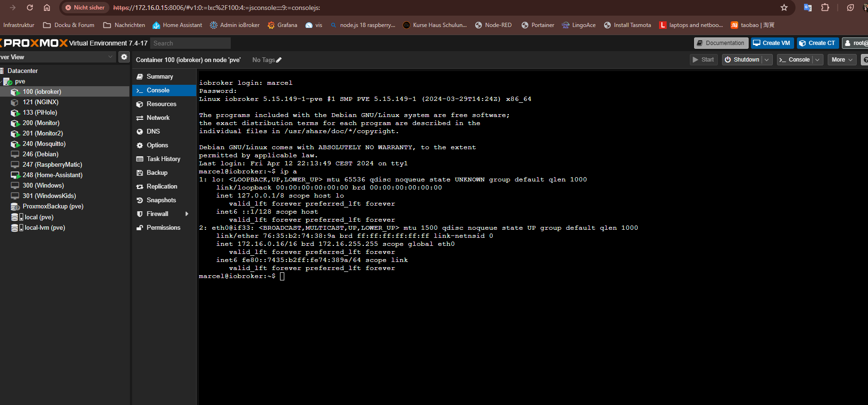Open the root user menu
Screen dimensions: 868x405
click(x=856, y=43)
